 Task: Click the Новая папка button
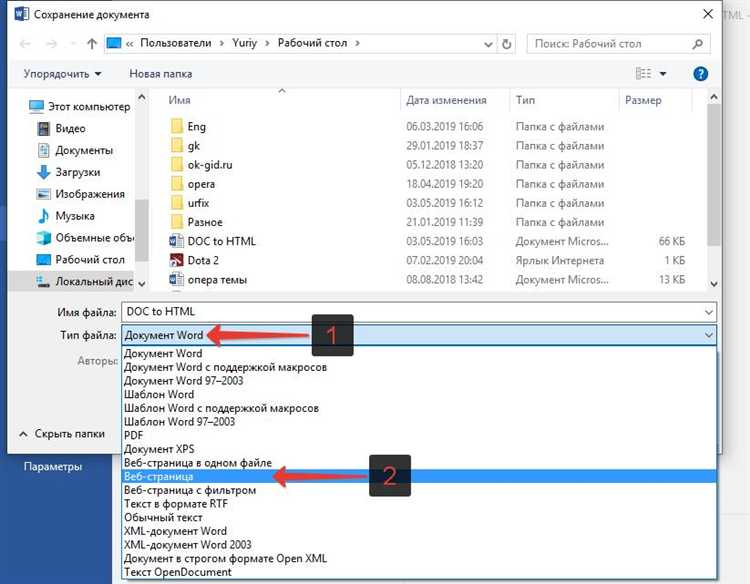[x=160, y=74]
